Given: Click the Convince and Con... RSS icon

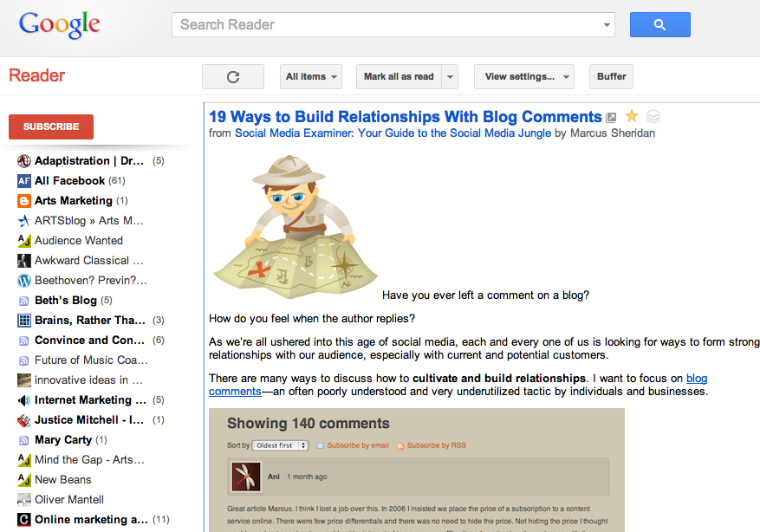Looking at the screenshot, I should click(23, 341).
